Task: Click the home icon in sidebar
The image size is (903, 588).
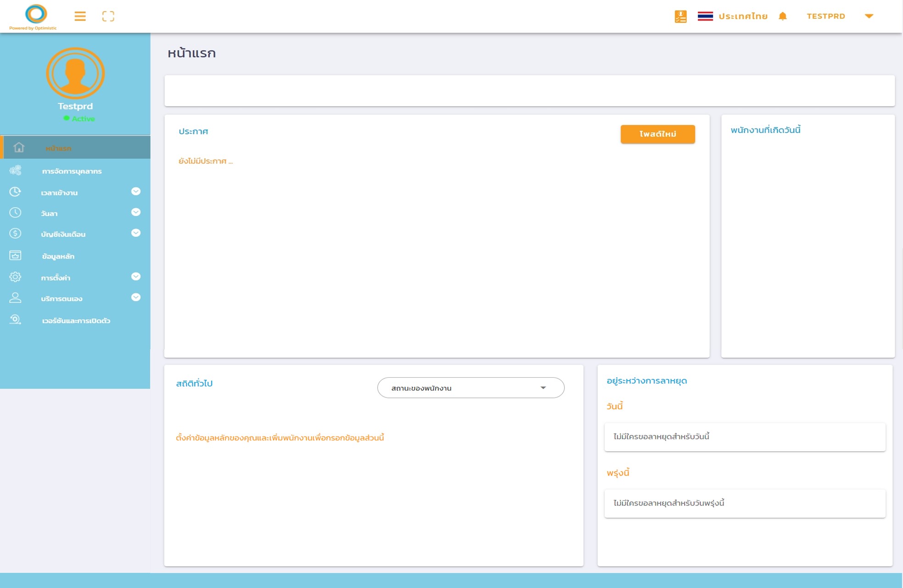Action: (19, 147)
